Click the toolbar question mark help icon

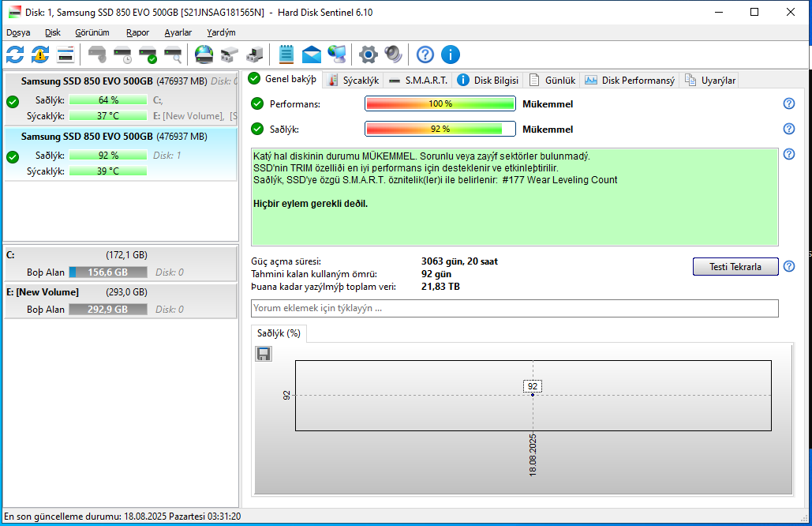[x=425, y=54]
